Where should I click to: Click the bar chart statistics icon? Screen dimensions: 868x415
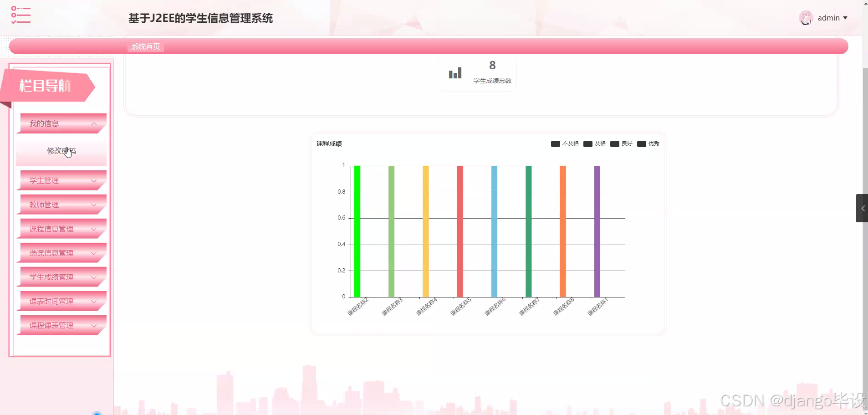[454, 73]
